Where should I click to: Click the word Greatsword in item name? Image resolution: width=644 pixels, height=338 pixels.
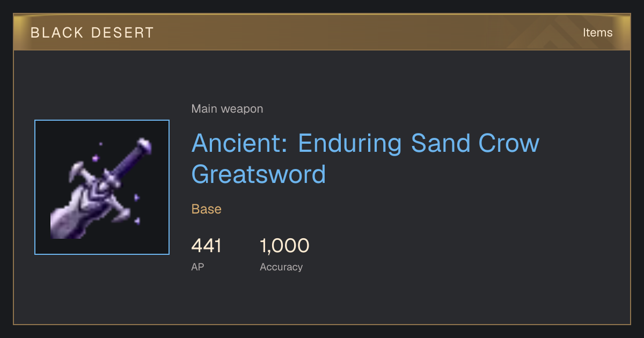[259, 174]
